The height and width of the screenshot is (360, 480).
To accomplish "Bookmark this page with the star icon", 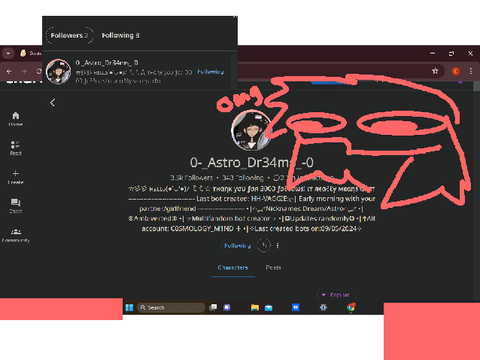I will [x=435, y=71].
